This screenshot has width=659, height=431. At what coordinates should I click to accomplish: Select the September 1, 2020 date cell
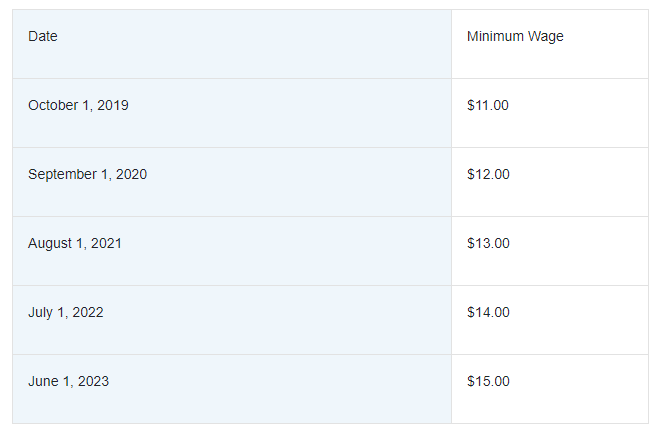[232, 182]
